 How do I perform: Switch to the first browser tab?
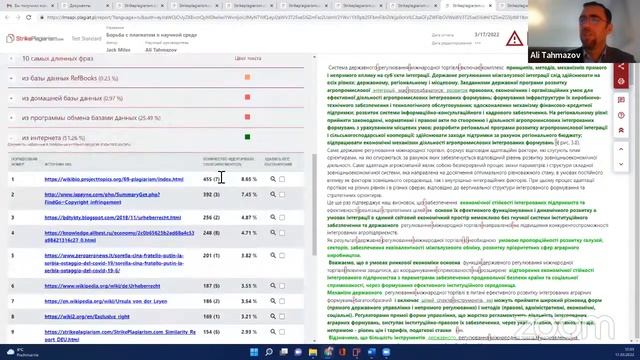pyautogui.click(x=30, y=6)
